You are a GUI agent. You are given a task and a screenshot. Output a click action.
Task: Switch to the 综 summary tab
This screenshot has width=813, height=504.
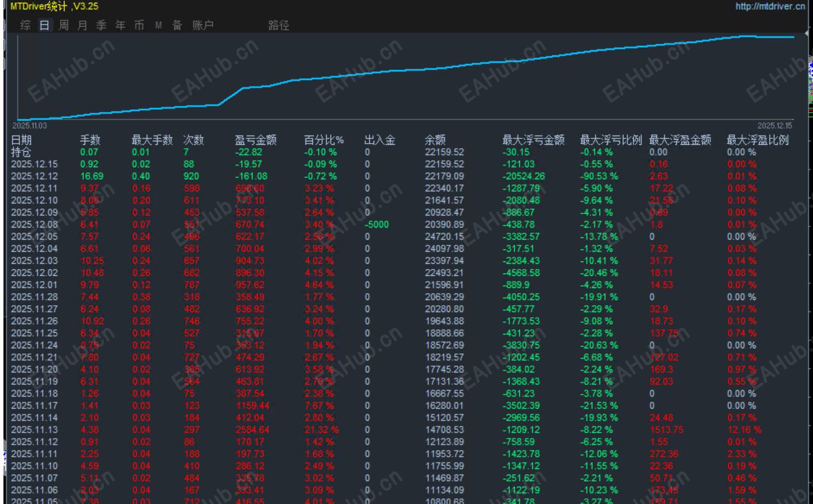[25, 25]
